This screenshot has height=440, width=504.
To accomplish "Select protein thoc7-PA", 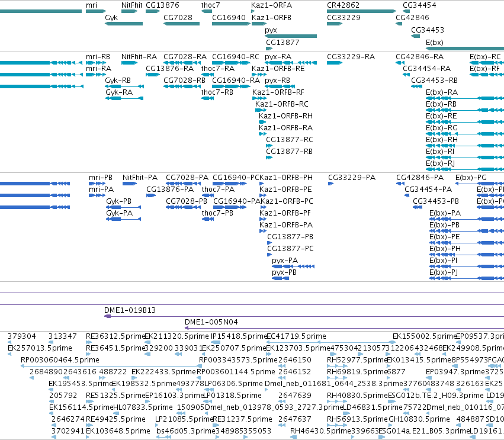I will click(218, 190).
